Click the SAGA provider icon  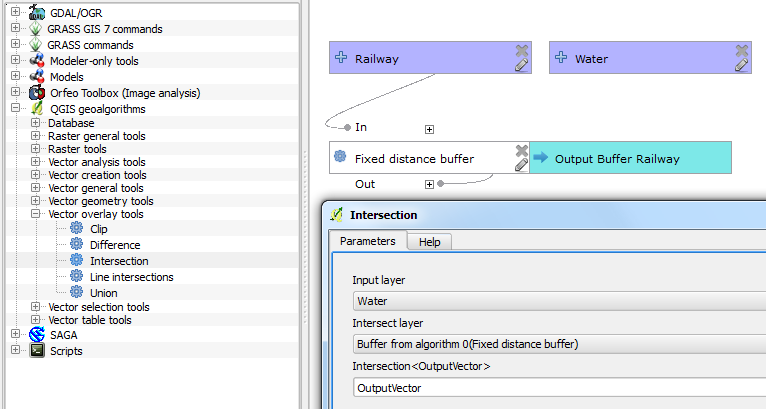(x=37, y=335)
